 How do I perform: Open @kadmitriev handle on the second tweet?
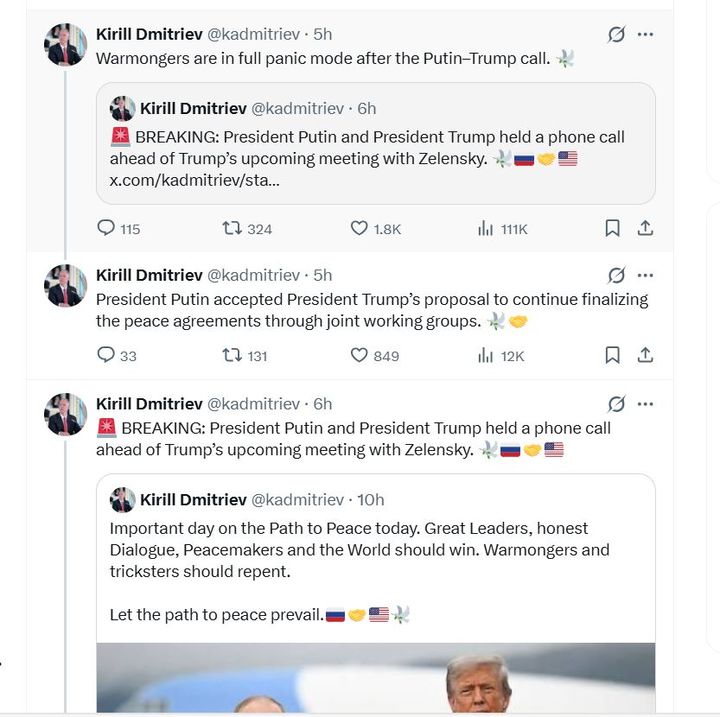point(253,275)
